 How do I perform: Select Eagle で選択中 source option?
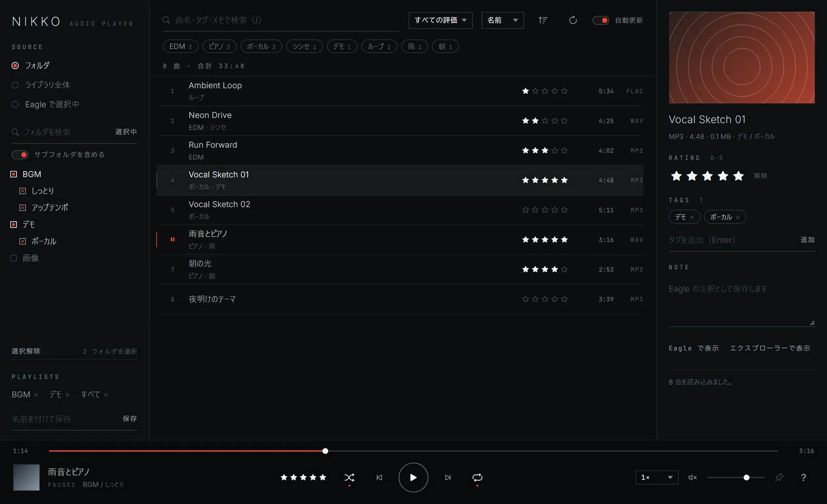point(15,104)
